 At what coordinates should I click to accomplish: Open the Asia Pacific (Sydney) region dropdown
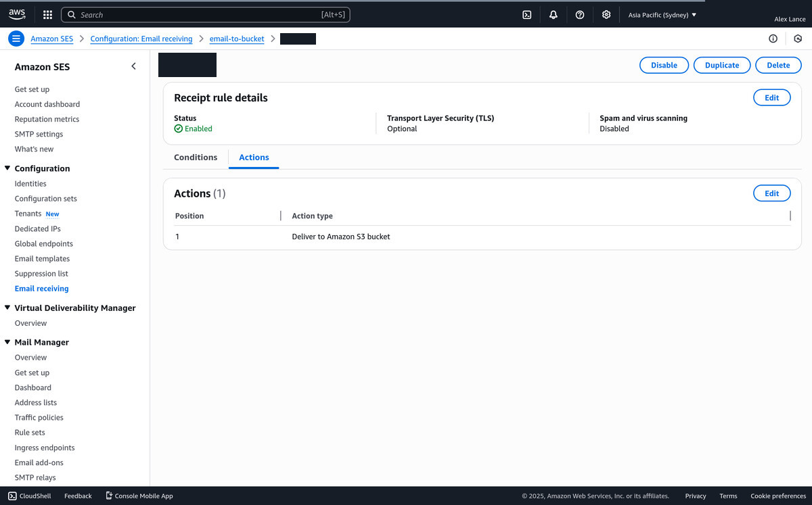[662, 15]
